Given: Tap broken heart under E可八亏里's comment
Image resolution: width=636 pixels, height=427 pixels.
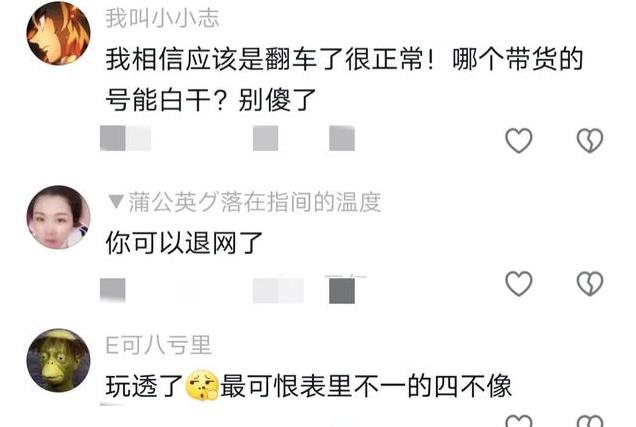Looking at the screenshot, I should coord(590,421).
